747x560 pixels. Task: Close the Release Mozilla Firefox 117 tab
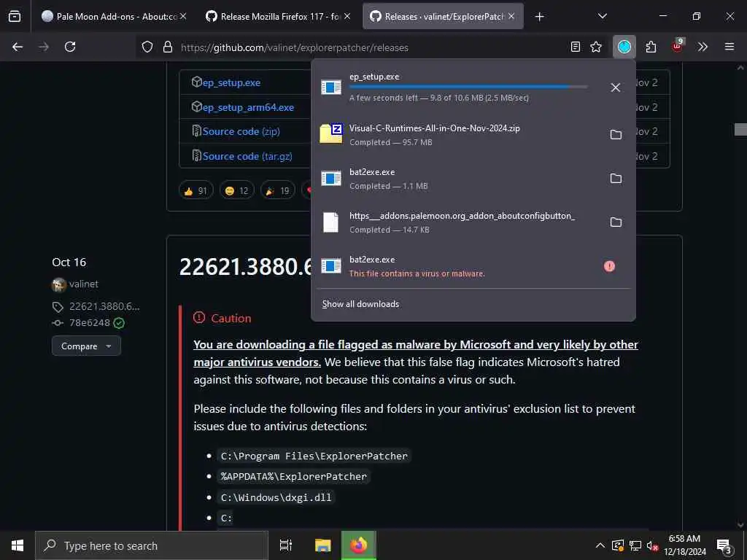coord(347,16)
